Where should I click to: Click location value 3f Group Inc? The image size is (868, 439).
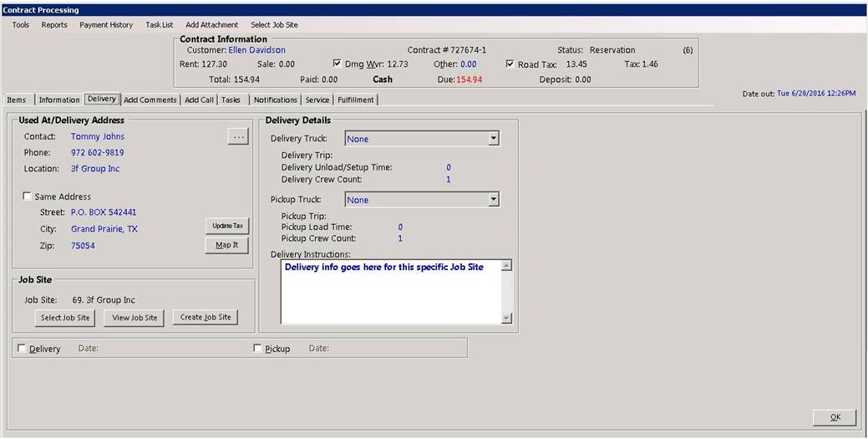(x=95, y=169)
